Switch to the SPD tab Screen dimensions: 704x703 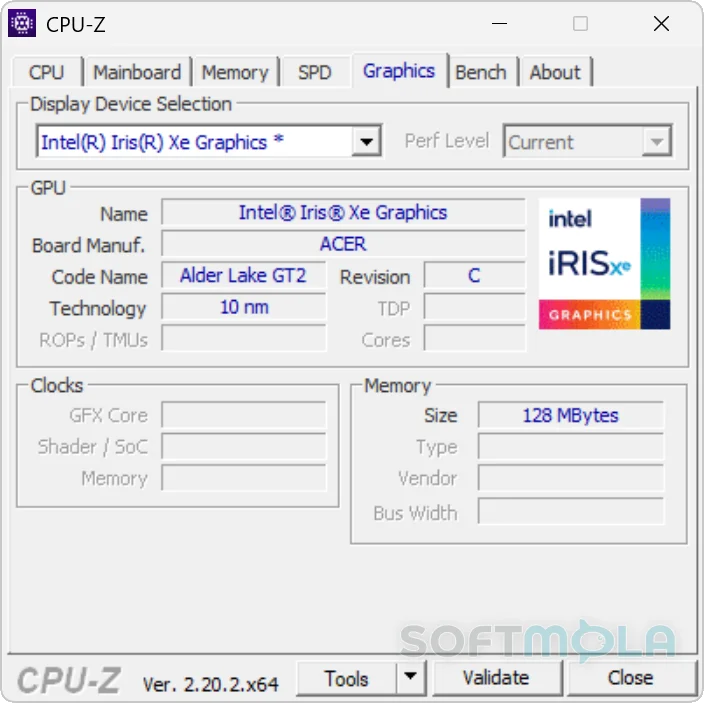coord(315,72)
